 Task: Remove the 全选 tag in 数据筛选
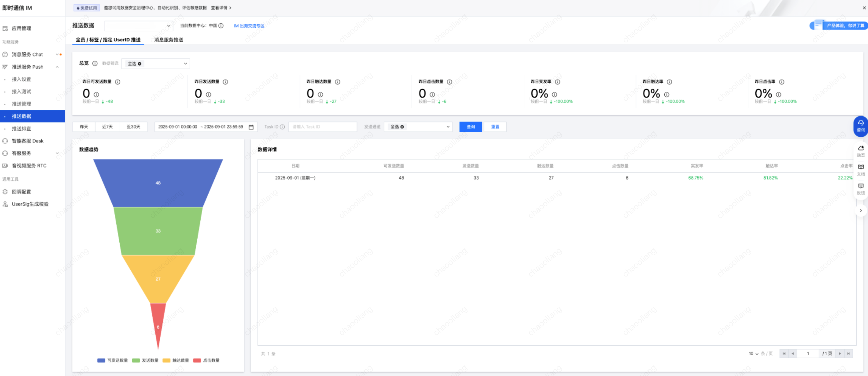pos(139,64)
